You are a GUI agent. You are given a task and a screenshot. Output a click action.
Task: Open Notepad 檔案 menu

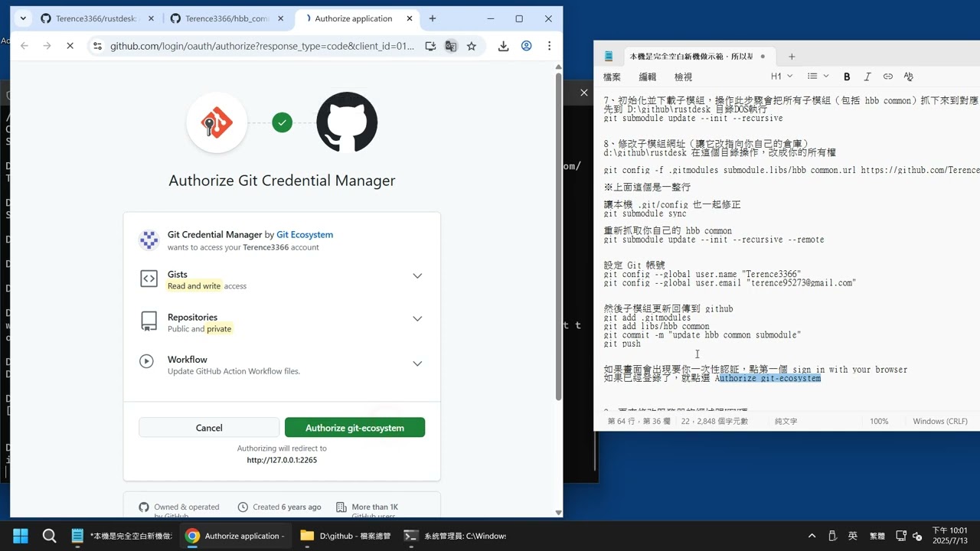(612, 77)
